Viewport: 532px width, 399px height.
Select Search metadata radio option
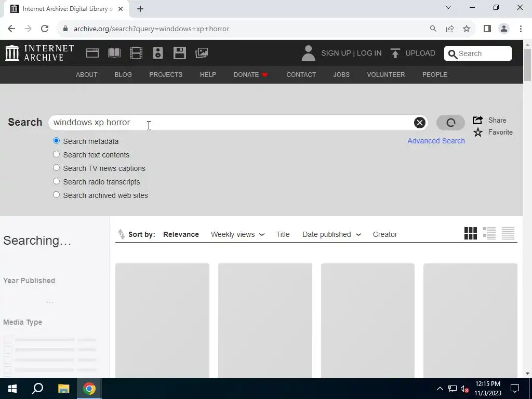coord(56,141)
